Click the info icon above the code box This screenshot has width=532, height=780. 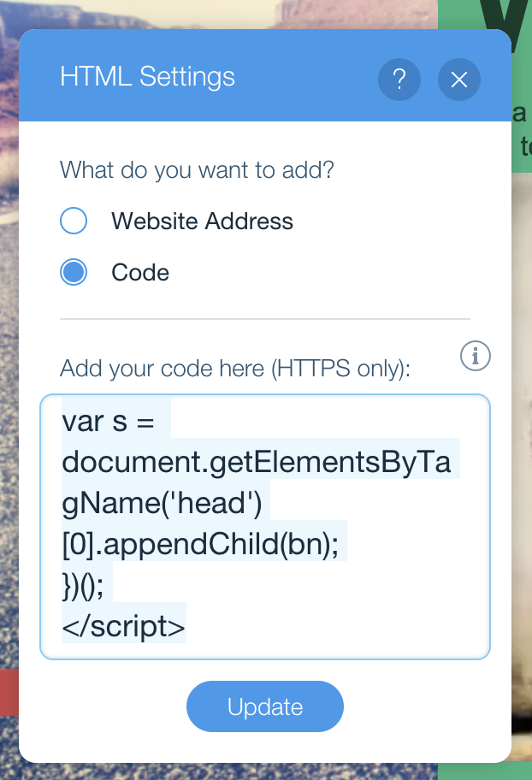tap(476, 356)
